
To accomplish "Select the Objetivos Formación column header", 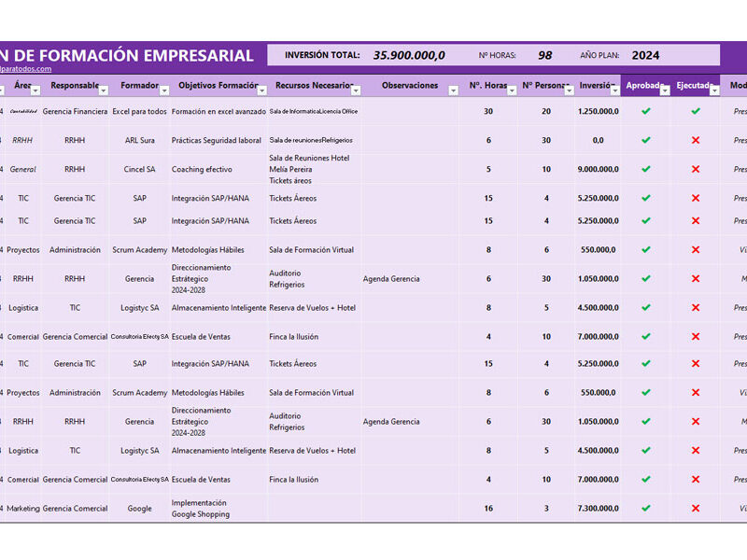I will [x=218, y=86].
